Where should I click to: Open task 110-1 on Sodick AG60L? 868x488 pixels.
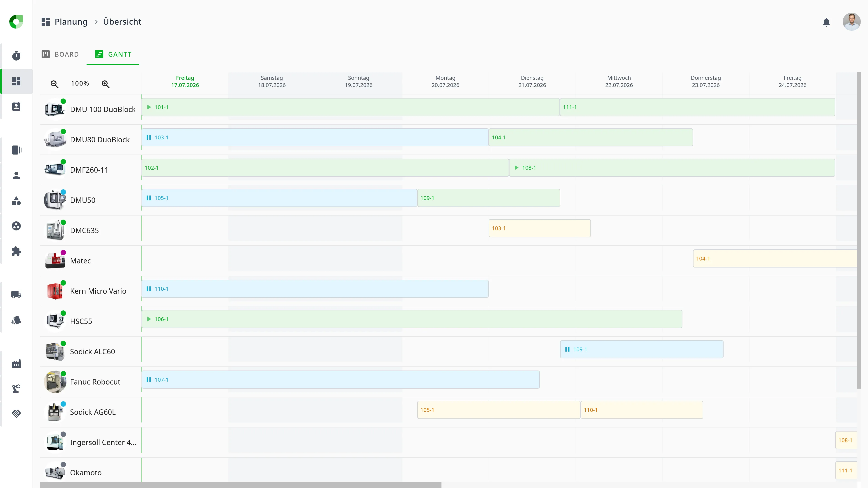click(x=642, y=410)
